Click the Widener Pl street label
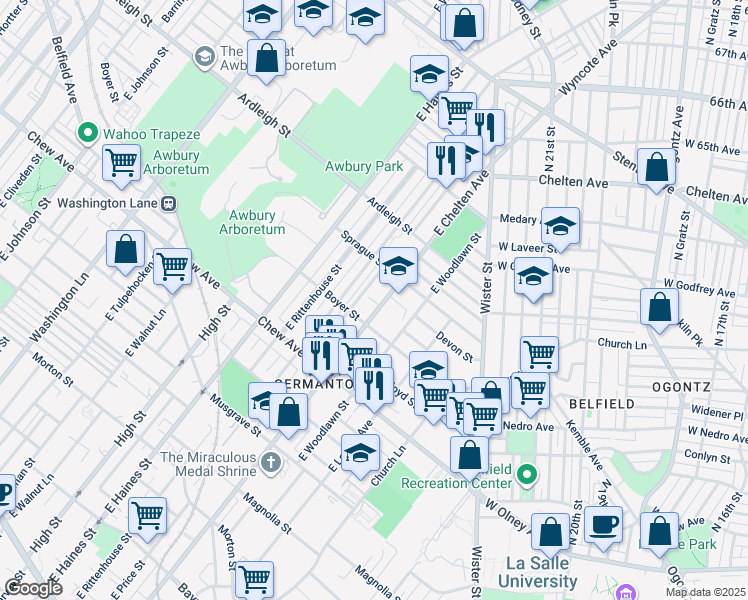 pyautogui.click(x=717, y=412)
